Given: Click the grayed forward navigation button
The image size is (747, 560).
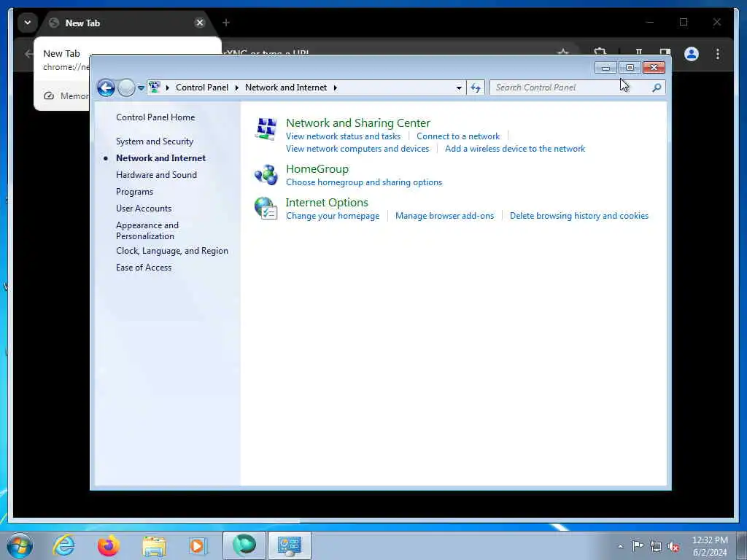Looking at the screenshot, I should (126, 87).
